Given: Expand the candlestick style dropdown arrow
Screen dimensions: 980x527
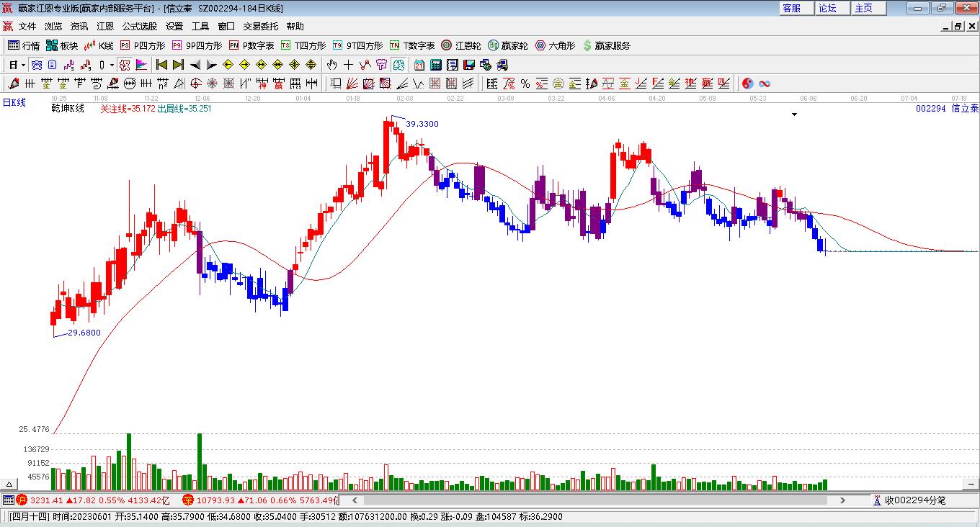Looking at the screenshot, I should (x=112, y=65).
